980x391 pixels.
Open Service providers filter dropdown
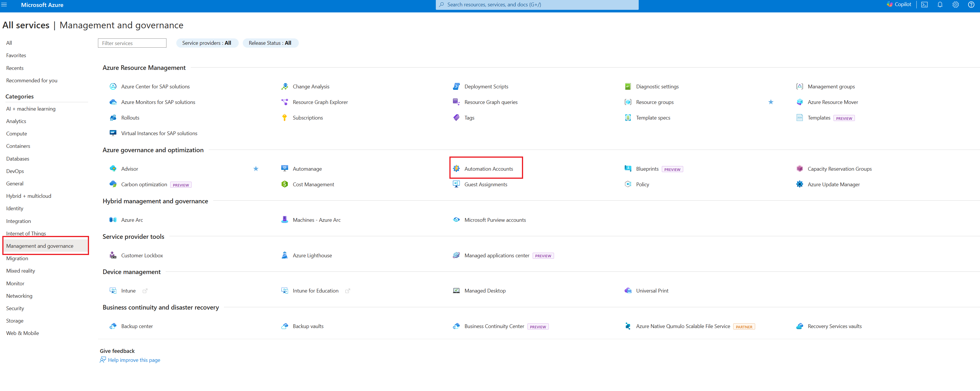(207, 43)
